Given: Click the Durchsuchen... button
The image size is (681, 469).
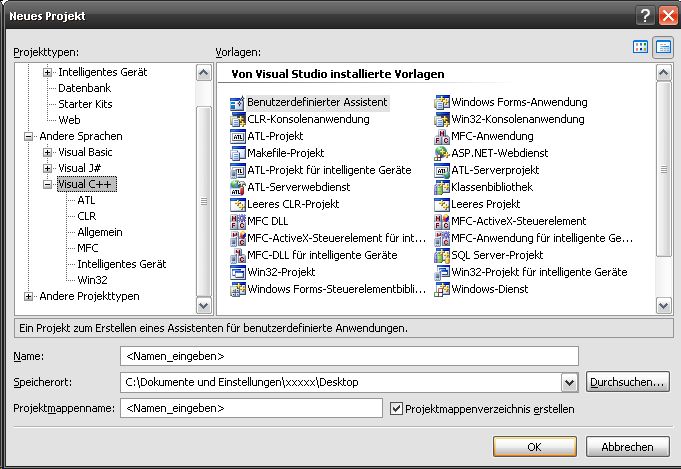Looking at the screenshot, I should click(628, 382).
